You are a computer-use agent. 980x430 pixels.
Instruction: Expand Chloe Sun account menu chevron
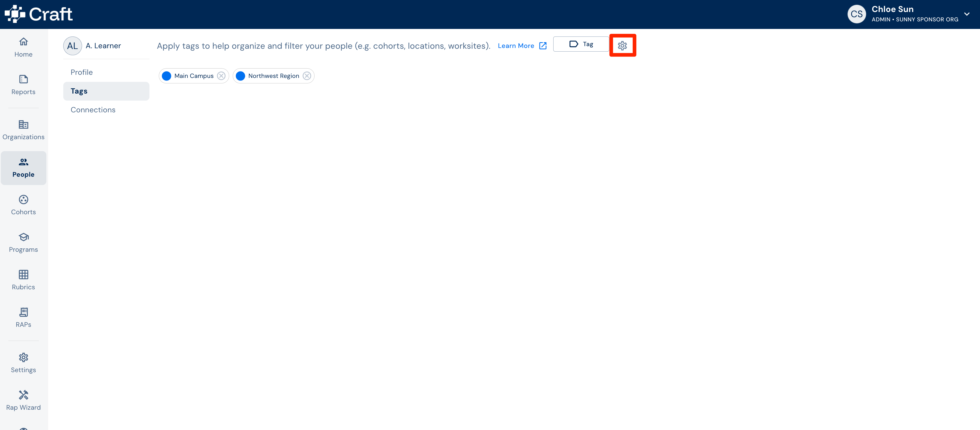(967, 14)
